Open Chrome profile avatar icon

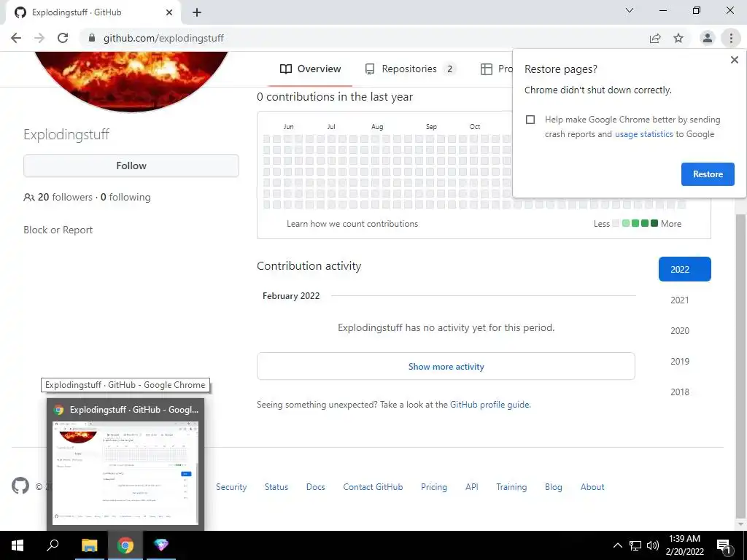point(708,38)
